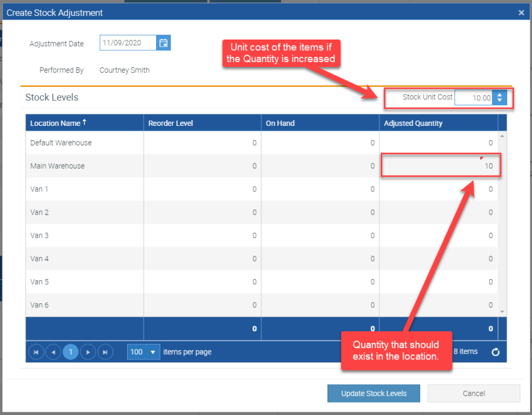Increase the Stock Unit Cost value

499,95
